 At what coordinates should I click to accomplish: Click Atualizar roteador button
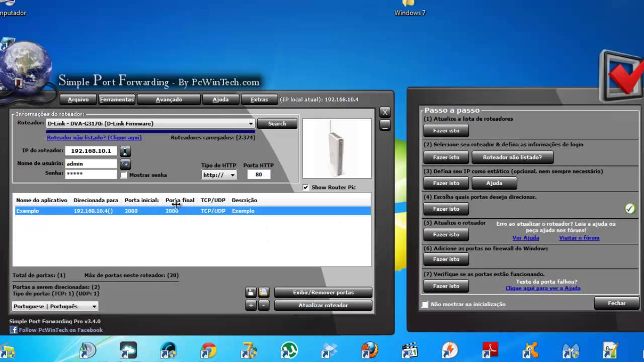[x=323, y=305]
